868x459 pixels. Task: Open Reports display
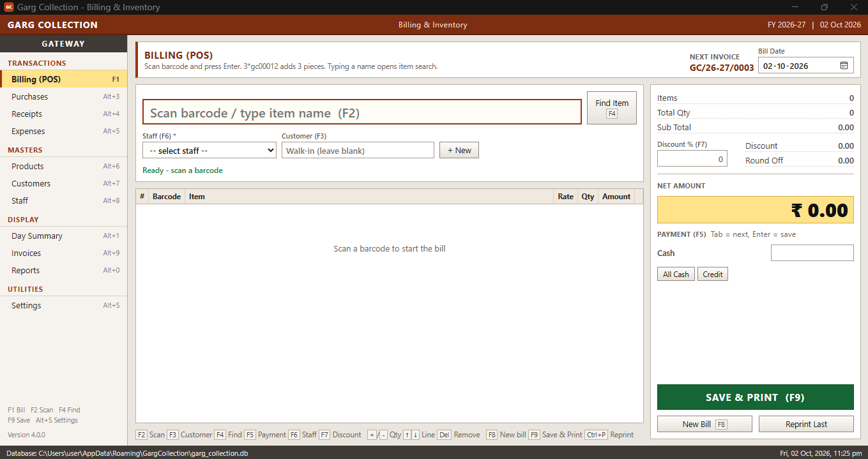[64, 270]
